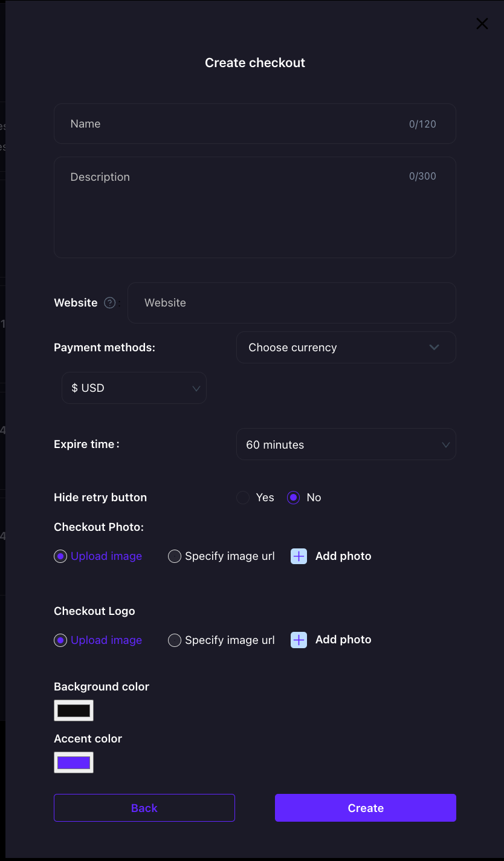Choose Upload image for Checkout Photo

[60, 556]
